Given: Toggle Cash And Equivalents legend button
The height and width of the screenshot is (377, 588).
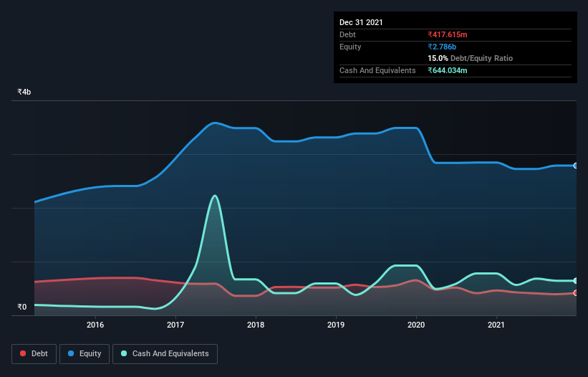Looking at the screenshot, I should [165, 354].
